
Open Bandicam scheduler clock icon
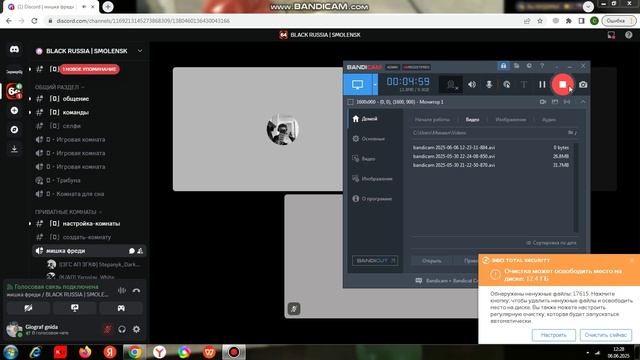tap(529, 66)
